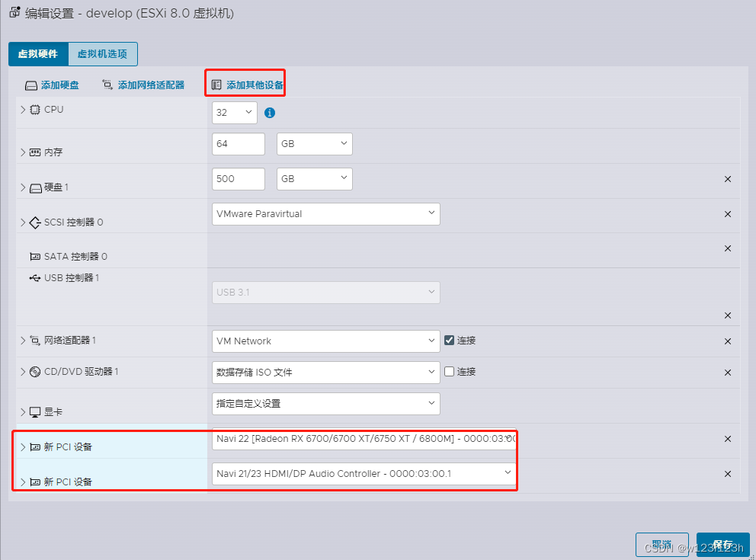756x560 pixels.
Task: Click the dialog title settings icon
Action: [x=15, y=12]
